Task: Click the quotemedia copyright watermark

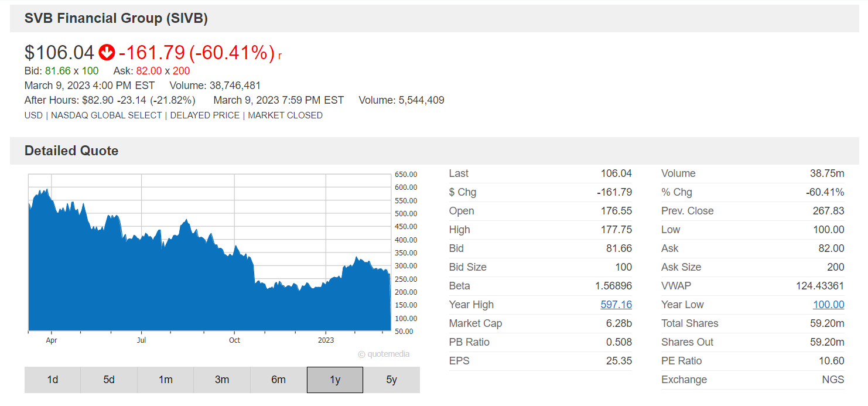Action: click(384, 354)
